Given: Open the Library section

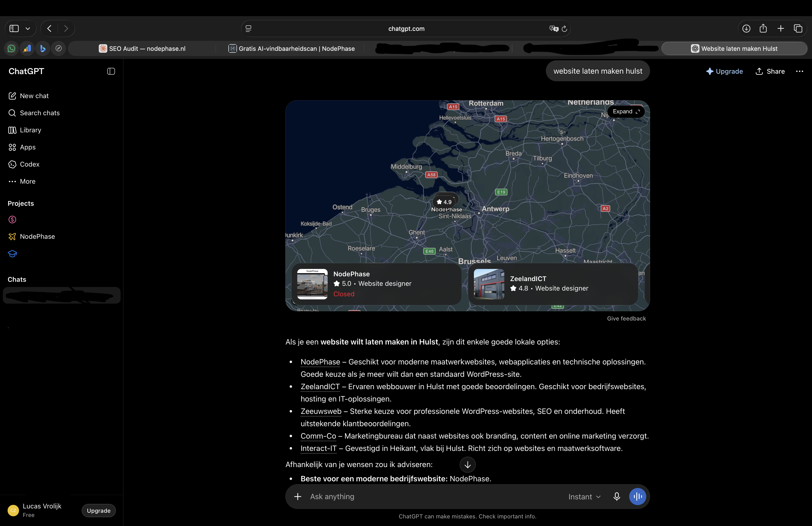Looking at the screenshot, I should [x=24, y=130].
